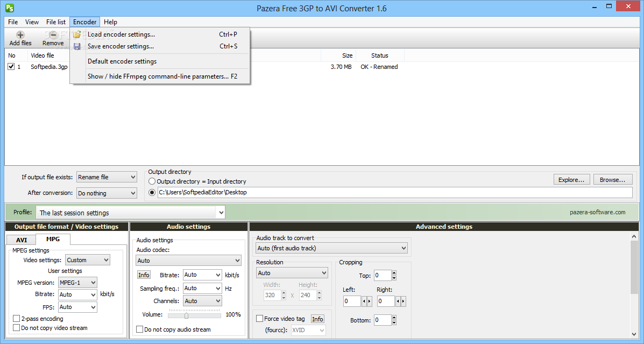Click the Browse... button
This screenshot has width=644, height=344.
[x=612, y=180]
